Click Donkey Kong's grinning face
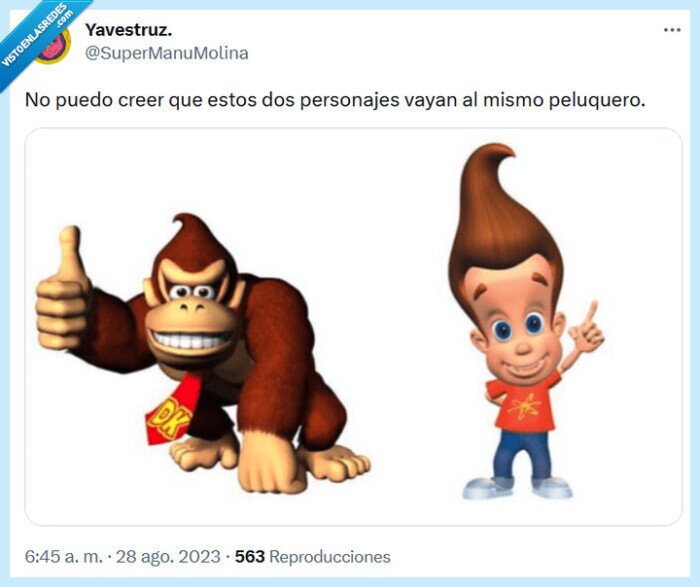Viewport: 700px width, 587px height. (193, 312)
